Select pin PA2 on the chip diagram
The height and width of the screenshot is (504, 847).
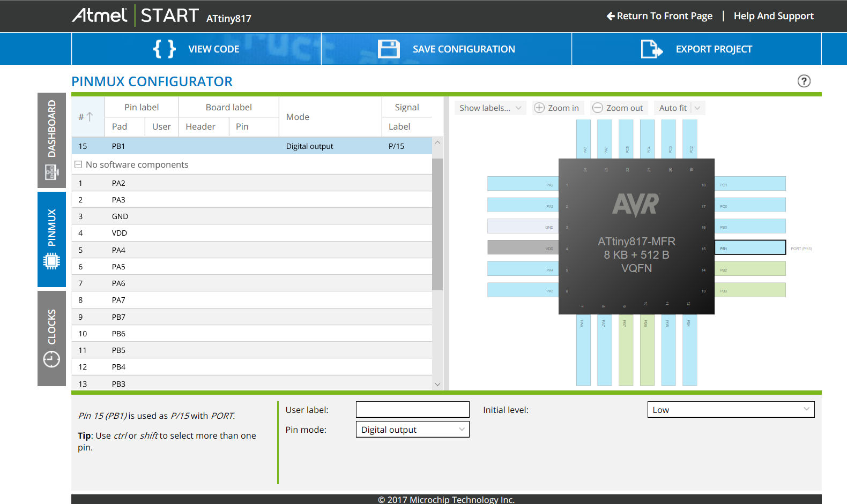click(523, 184)
